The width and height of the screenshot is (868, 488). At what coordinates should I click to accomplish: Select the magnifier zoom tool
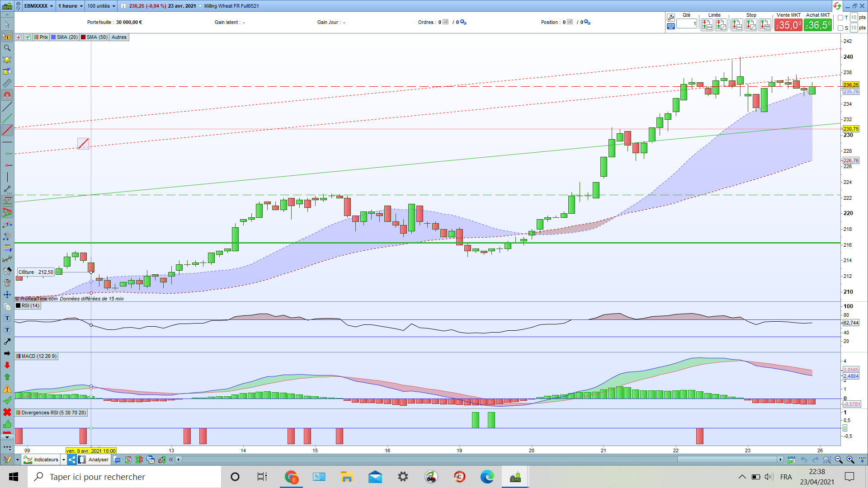7,48
